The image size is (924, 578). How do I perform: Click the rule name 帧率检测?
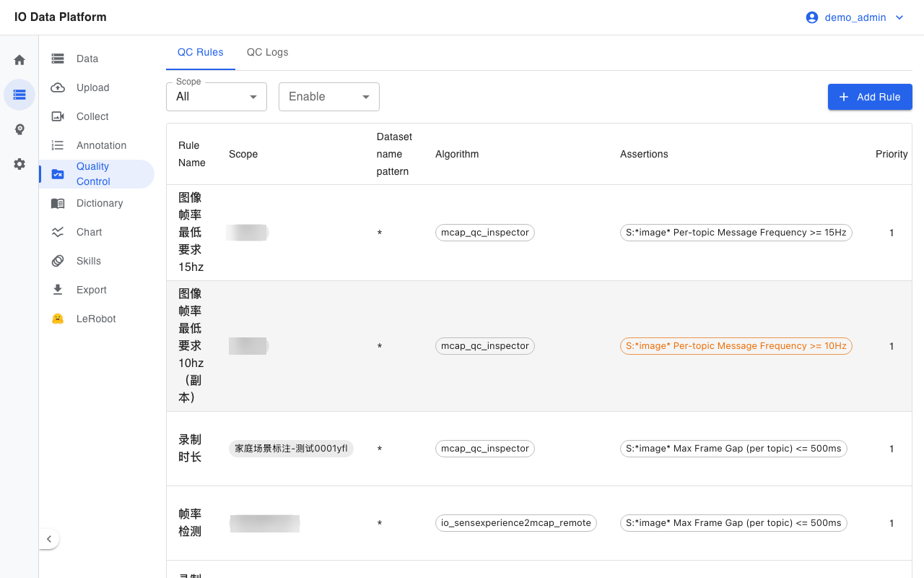pos(190,523)
